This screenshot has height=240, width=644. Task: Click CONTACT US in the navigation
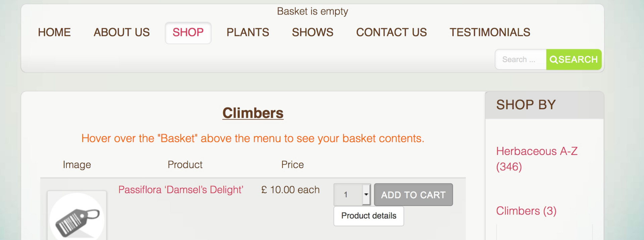pos(391,32)
